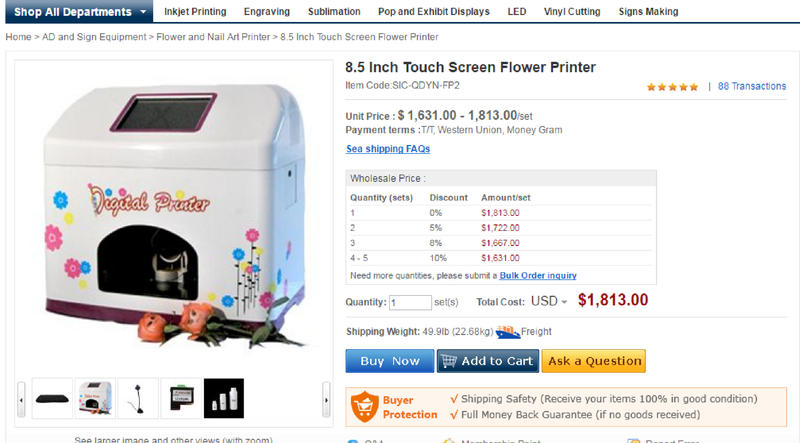Click the five-star rating icons
The width and height of the screenshot is (800, 443).
(672, 87)
